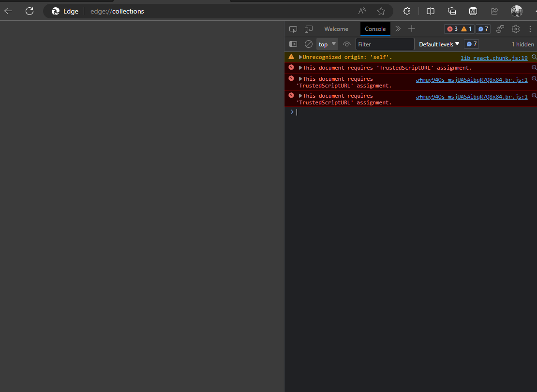Toggle device emulation in DevTools

point(309,29)
